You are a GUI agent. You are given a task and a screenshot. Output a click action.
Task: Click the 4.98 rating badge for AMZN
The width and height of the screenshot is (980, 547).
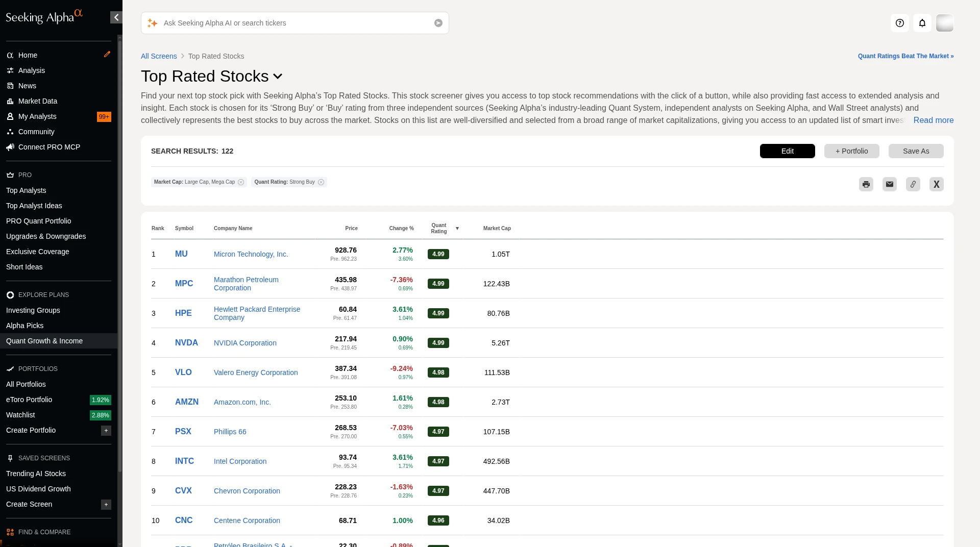click(438, 402)
